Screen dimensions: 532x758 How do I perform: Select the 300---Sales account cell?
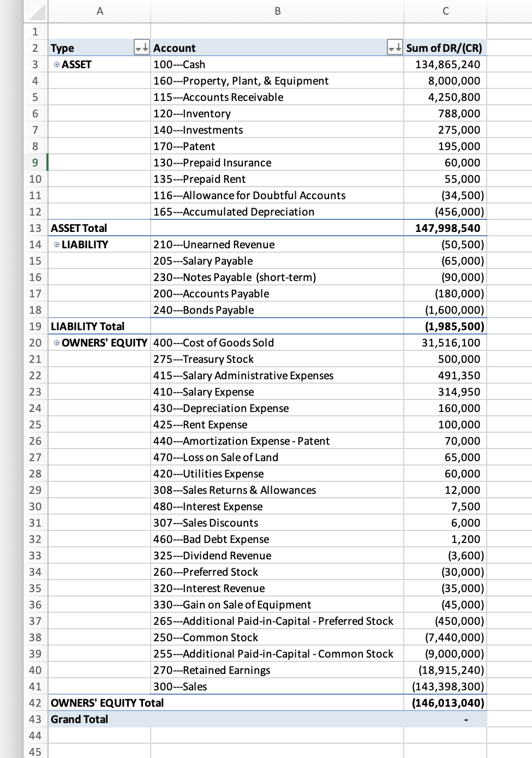(277, 687)
